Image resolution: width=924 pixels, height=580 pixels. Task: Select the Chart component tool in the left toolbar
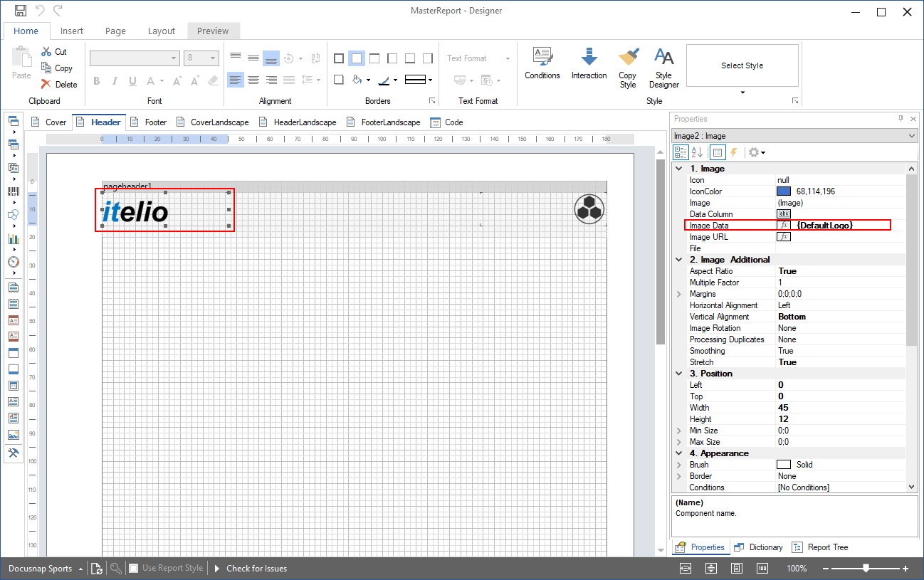(x=13, y=238)
